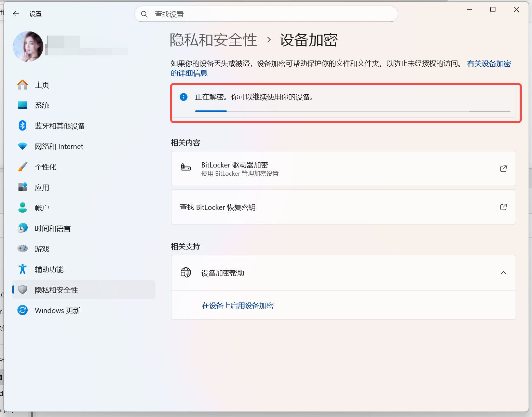Open 有关设备加密的详细信息 link

[x=488, y=64]
